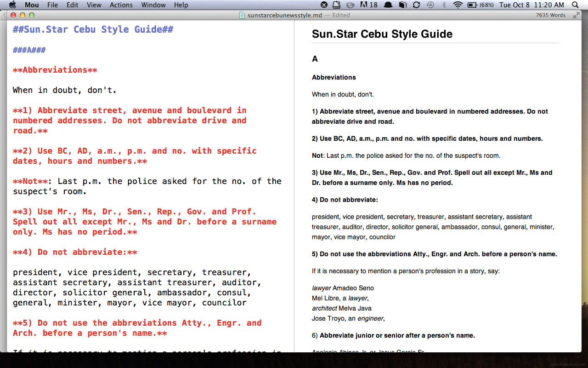Click the open book menu bar icon
The width and height of the screenshot is (588, 368).
(x=403, y=5)
